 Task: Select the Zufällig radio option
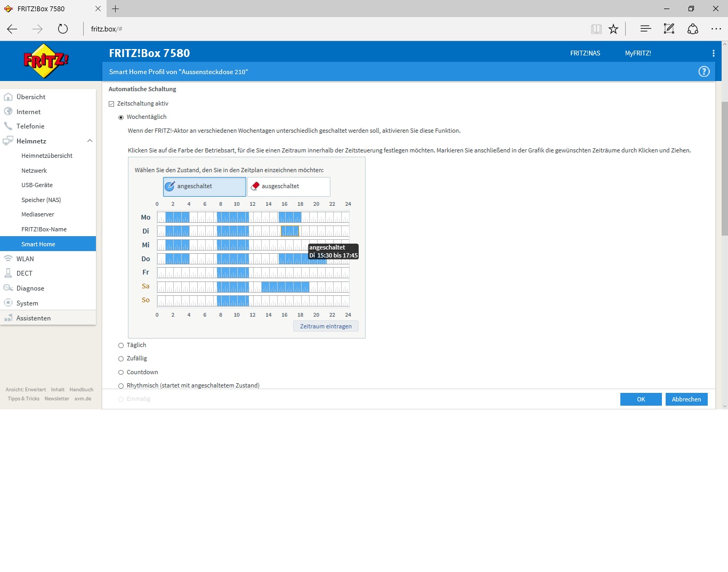[x=121, y=359]
